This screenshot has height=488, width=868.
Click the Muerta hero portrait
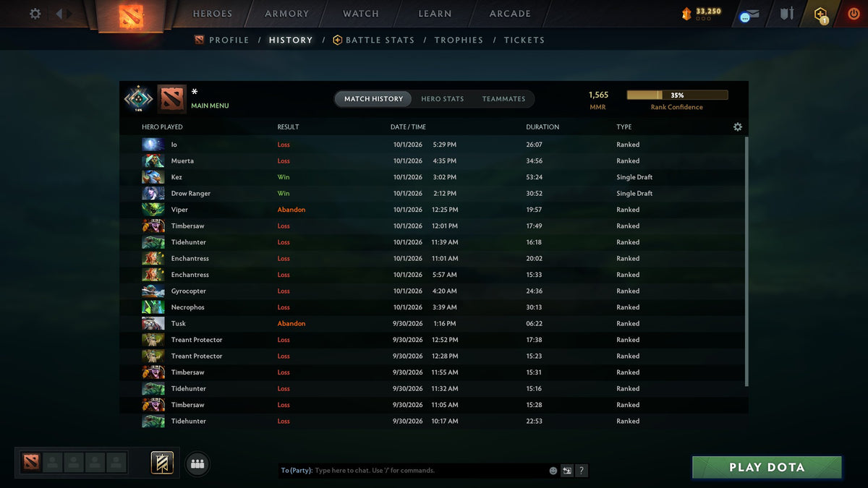click(153, 160)
